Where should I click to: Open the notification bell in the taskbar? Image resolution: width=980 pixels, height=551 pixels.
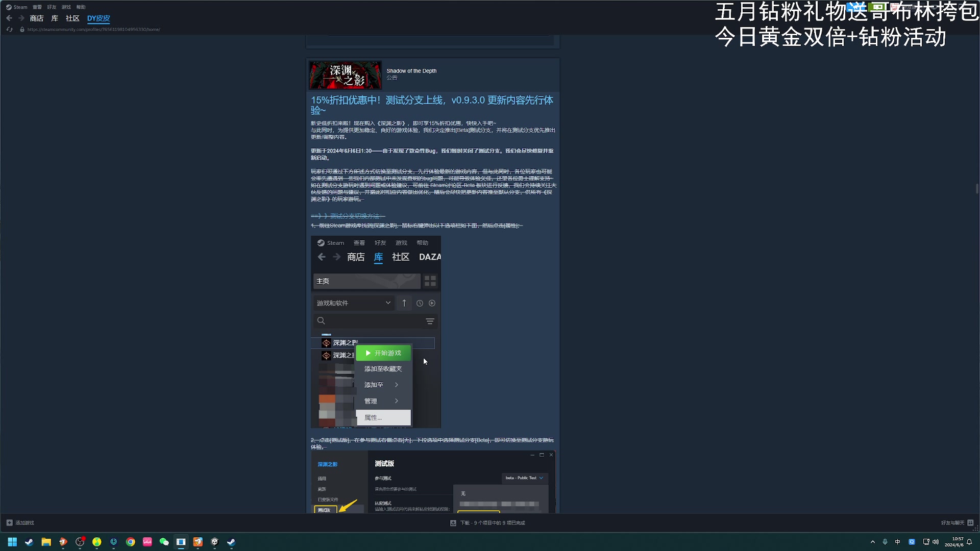click(969, 542)
